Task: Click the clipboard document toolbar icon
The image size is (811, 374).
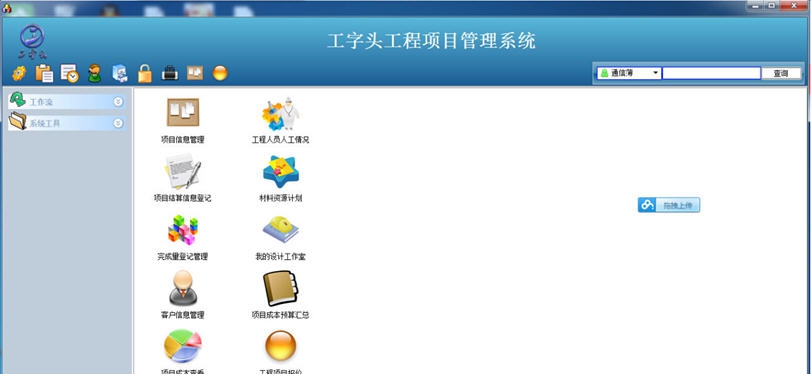Action: [44, 73]
